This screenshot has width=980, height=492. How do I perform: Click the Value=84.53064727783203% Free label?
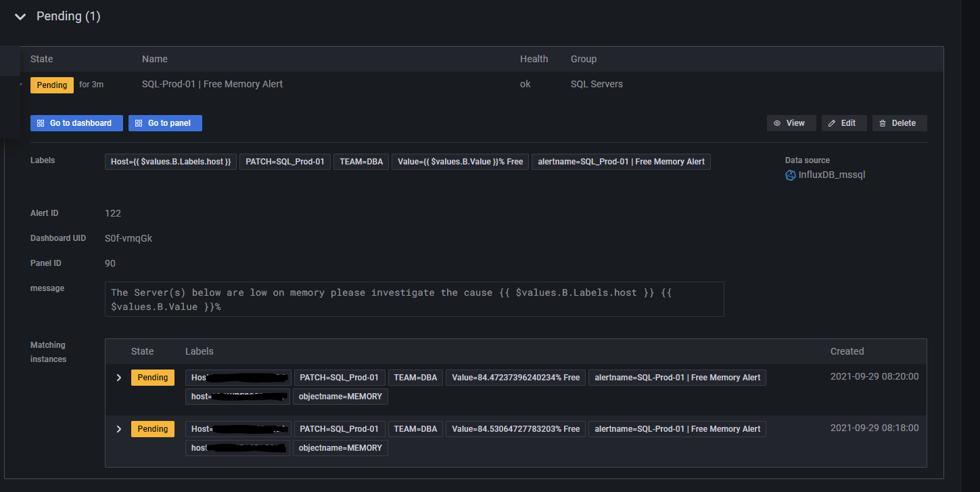(x=515, y=429)
